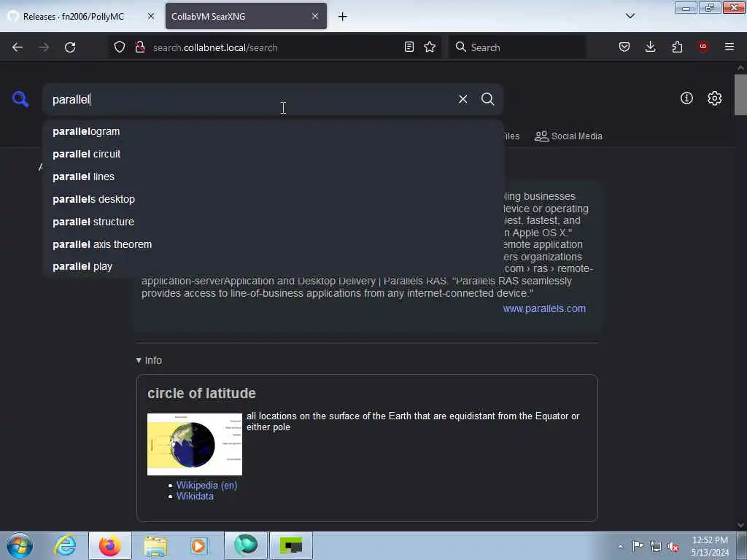
Task: Show hidden system tray icons
Action: click(x=620, y=546)
